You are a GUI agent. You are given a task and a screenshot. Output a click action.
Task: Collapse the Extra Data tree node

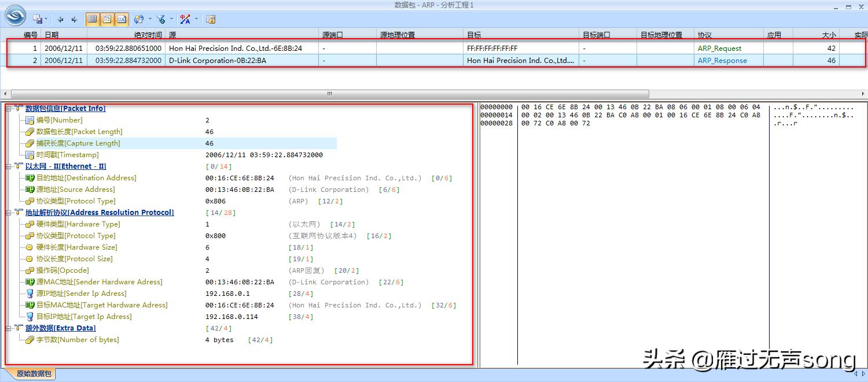tap(9, 328)
